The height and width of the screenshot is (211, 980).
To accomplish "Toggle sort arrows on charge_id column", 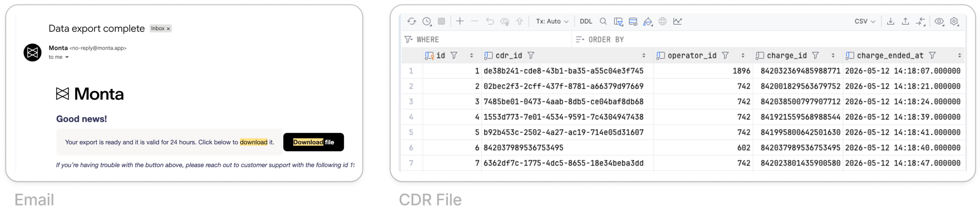I will click(x=833, y=55).
